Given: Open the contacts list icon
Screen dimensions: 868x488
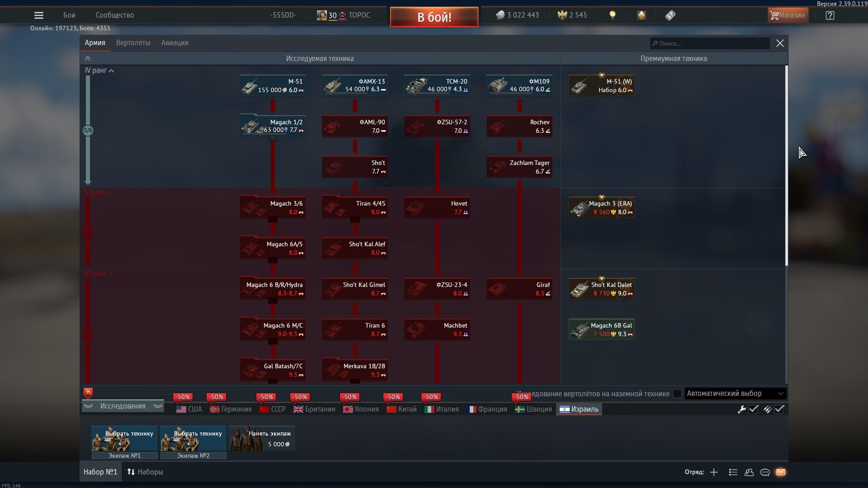Looking at the screenshot, I should (x=733, y=472).
